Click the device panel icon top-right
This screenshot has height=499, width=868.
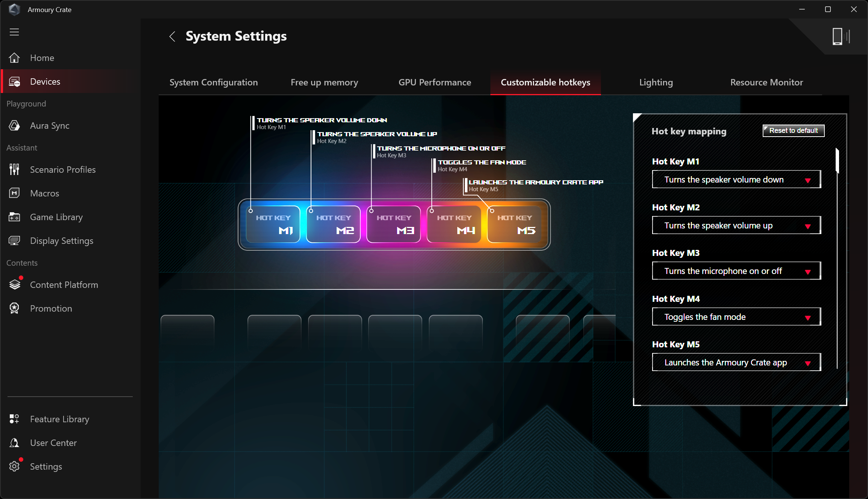click(x=841, y=37)
